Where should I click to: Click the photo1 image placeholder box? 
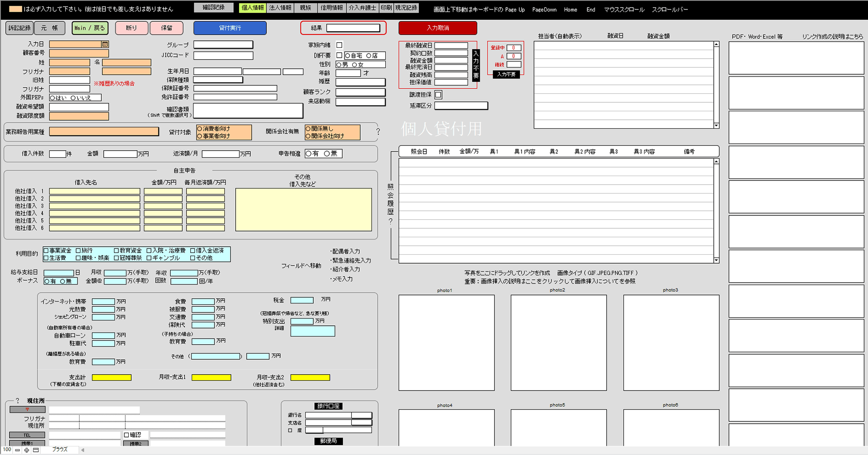[446, 343]
